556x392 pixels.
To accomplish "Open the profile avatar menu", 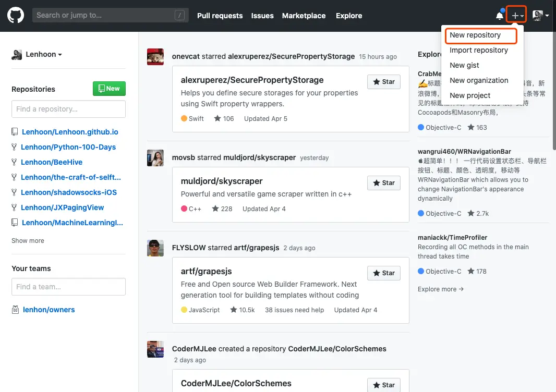I will pos(540,15).
